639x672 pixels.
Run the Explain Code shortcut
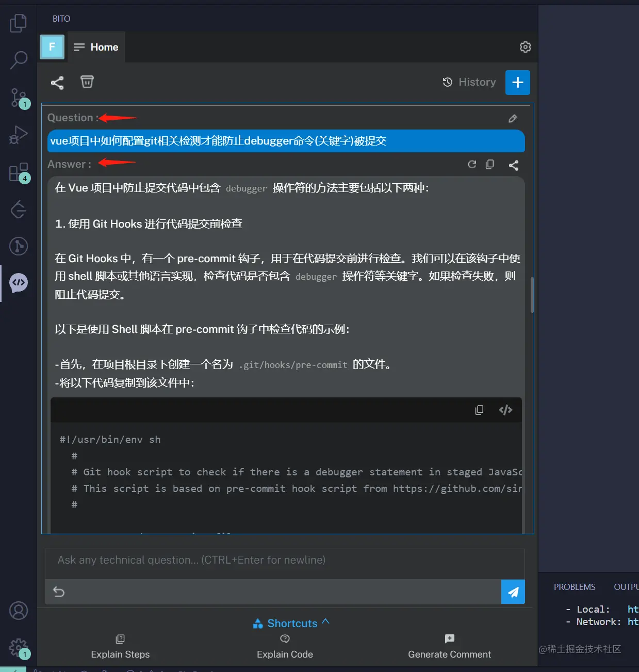point(285,647)
